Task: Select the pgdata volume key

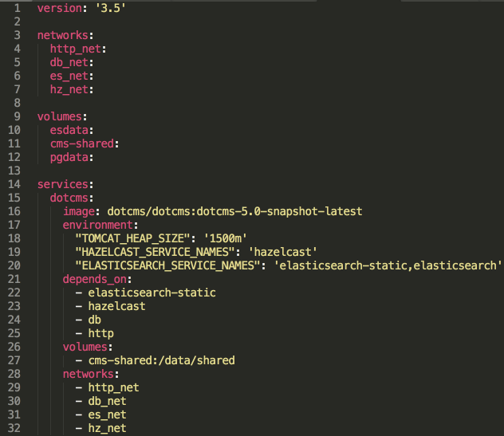Action: click(x=69, y=157)
